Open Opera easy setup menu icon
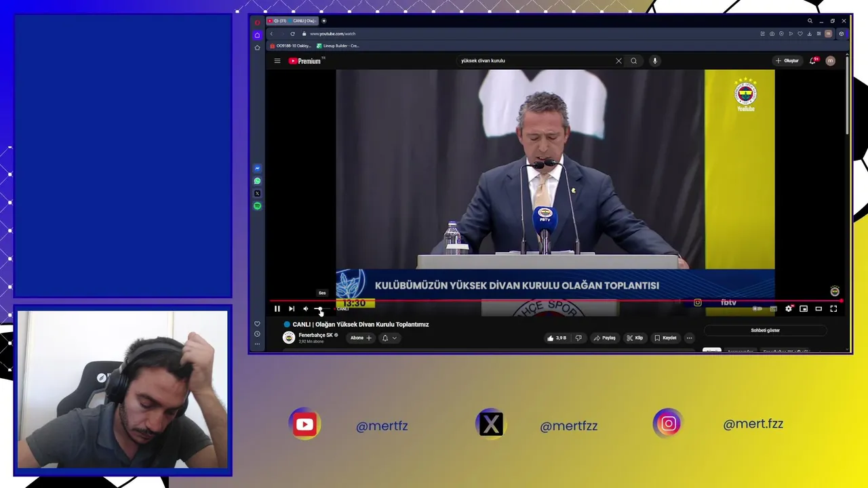 (818, 34)
